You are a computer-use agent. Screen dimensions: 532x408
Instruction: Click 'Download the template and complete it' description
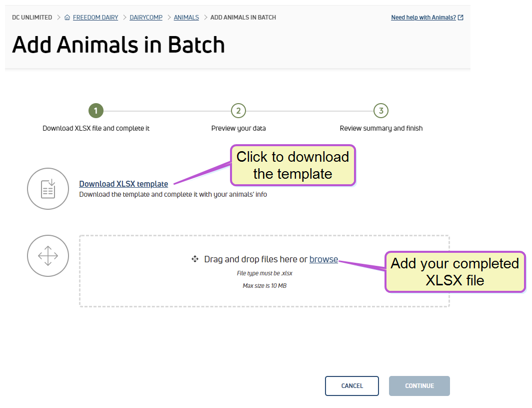point(173,194)
